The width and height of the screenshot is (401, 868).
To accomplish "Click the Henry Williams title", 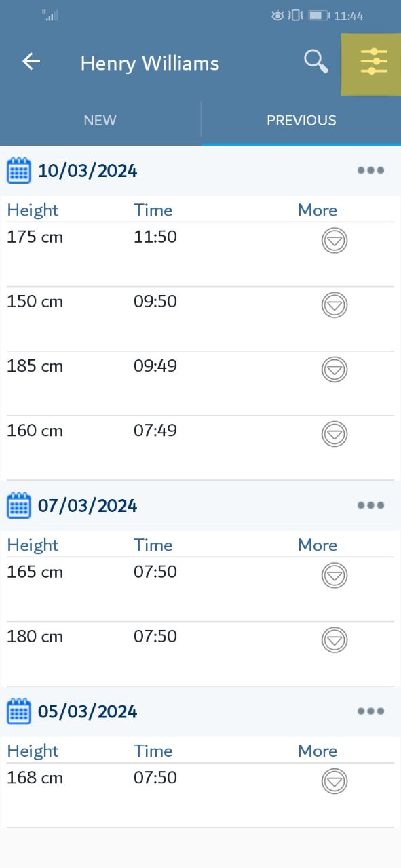I will pos(150,63).
